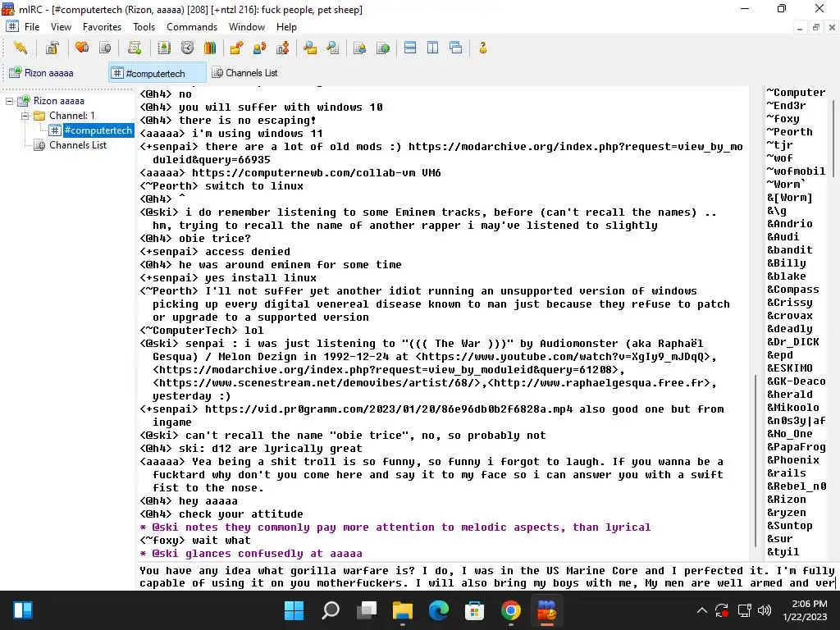
Task: Open the Address Book icon
Action: pos(164,48)
